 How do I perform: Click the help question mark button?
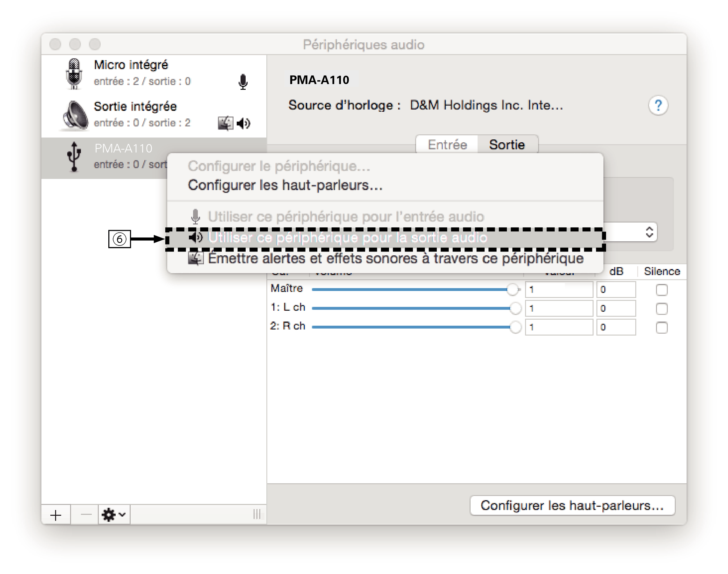[659, 105]
